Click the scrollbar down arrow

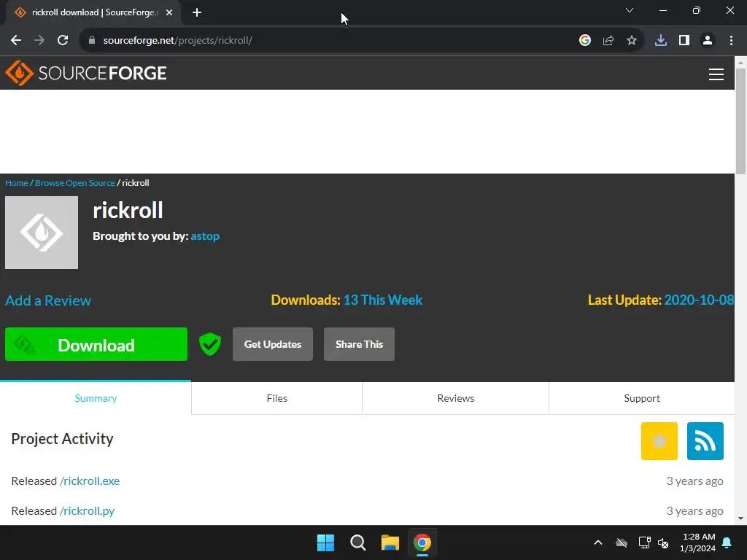[x=741, y=518]
